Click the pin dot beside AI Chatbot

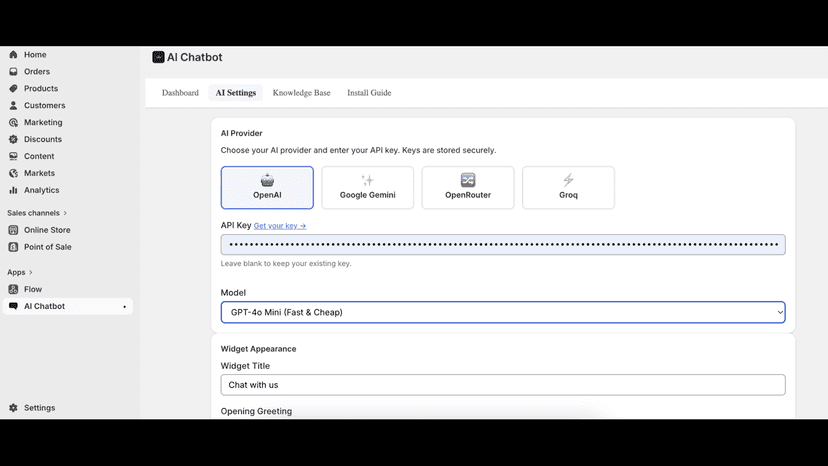click(125, 306)
